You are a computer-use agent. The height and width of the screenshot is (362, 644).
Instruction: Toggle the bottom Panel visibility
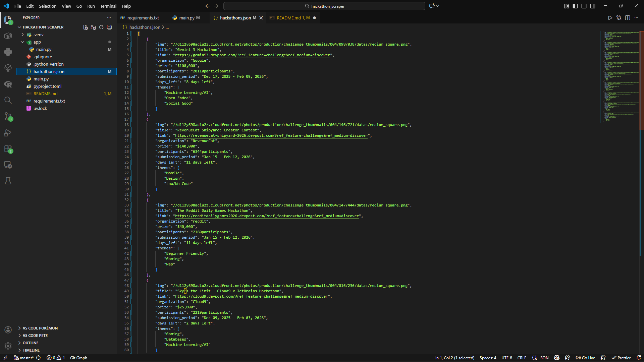[x=584, y=6]
